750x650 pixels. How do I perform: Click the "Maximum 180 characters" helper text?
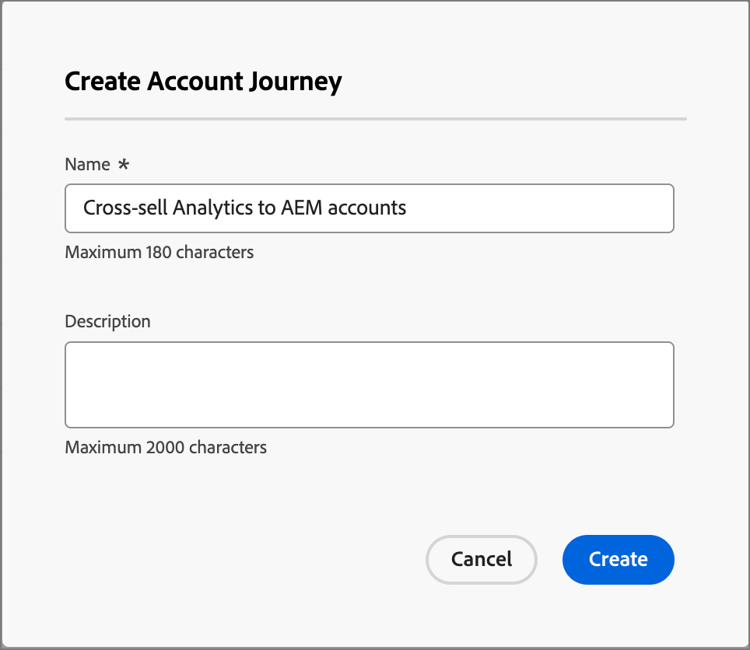point(159,252)
